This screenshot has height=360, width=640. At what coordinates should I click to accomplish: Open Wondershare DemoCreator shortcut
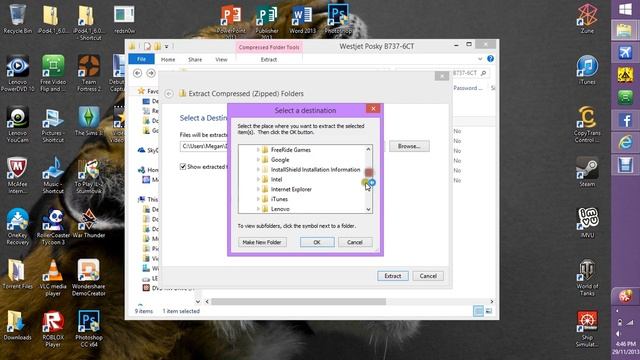89,277
